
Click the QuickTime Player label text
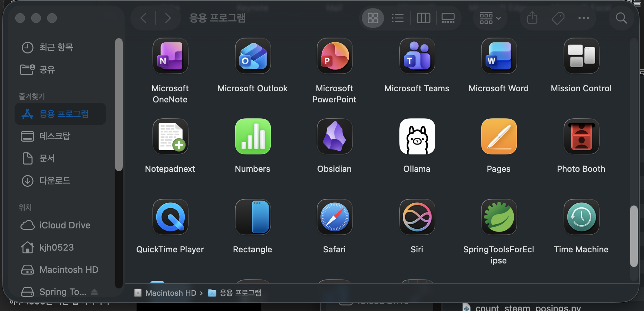coord(170,250)
